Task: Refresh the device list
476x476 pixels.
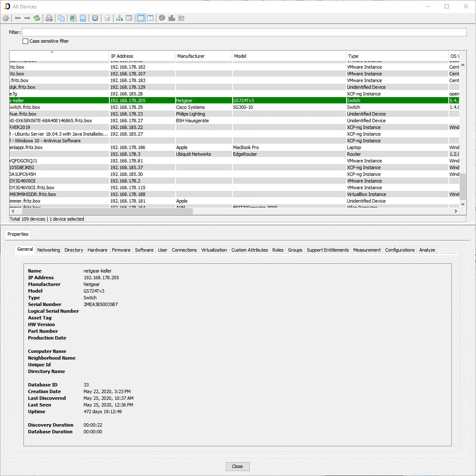Action: (x=37, y=18)
